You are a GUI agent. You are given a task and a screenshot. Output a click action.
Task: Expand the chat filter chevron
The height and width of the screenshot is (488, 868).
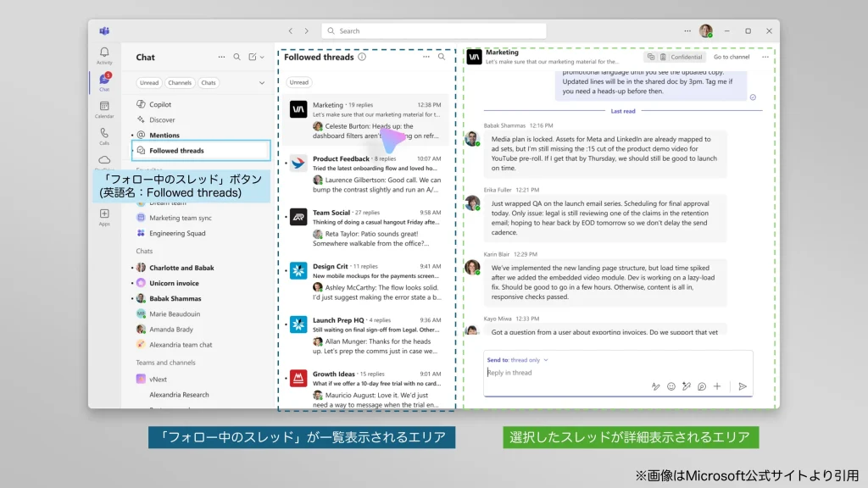[262, 83]
